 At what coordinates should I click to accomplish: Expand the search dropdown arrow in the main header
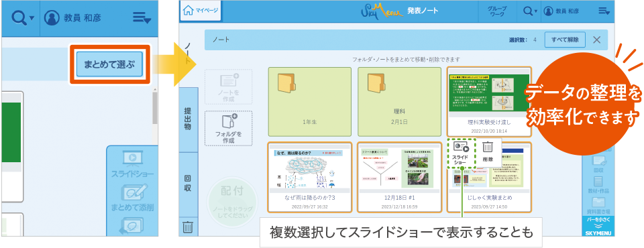(537, 12)
